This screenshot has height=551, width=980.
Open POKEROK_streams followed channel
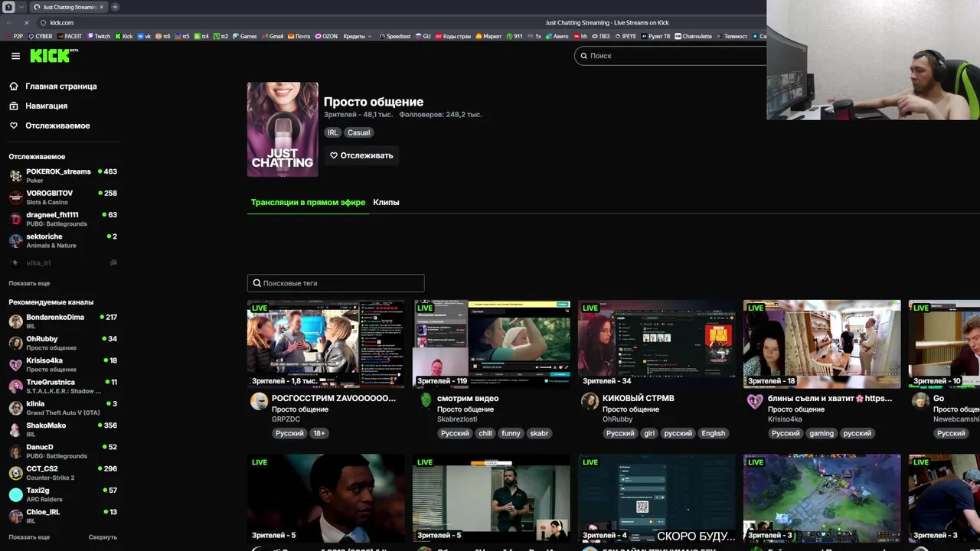point(63,175)
